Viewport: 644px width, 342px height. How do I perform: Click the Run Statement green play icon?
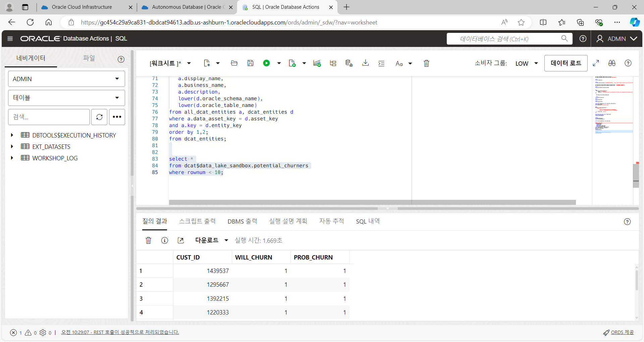pos(266,63)
